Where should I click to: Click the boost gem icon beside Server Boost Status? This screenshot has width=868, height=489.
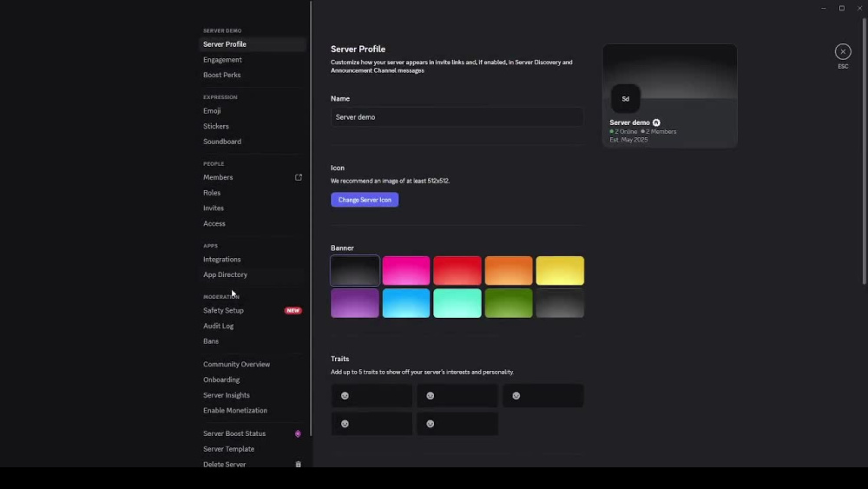298,433
